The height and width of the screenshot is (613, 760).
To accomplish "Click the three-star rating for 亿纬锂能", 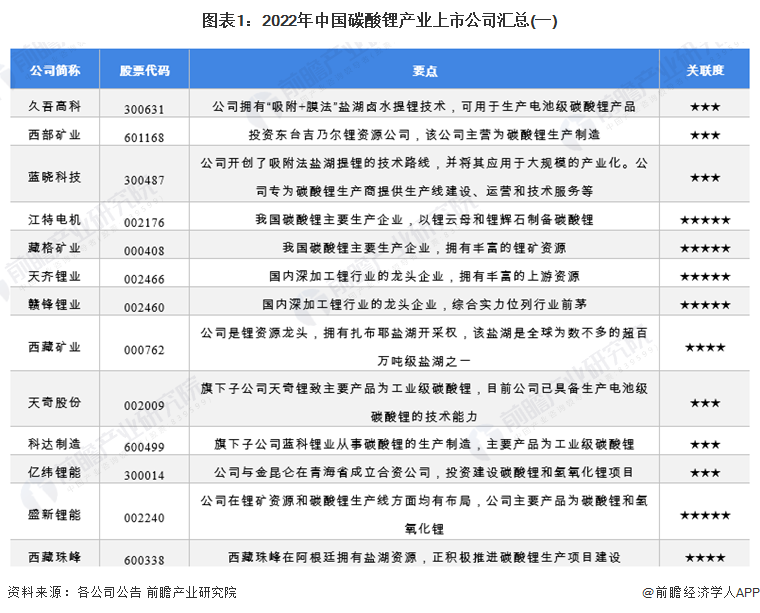I will pos(705,473).
